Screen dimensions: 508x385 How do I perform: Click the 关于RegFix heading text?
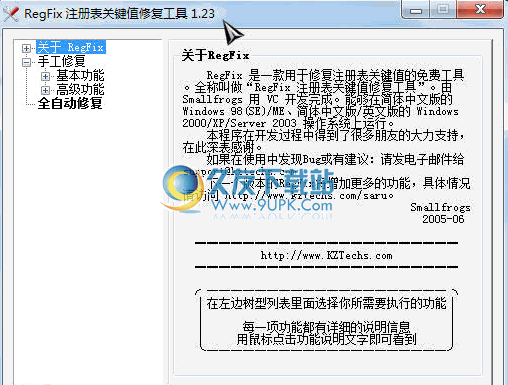click(x=215, y=55)
